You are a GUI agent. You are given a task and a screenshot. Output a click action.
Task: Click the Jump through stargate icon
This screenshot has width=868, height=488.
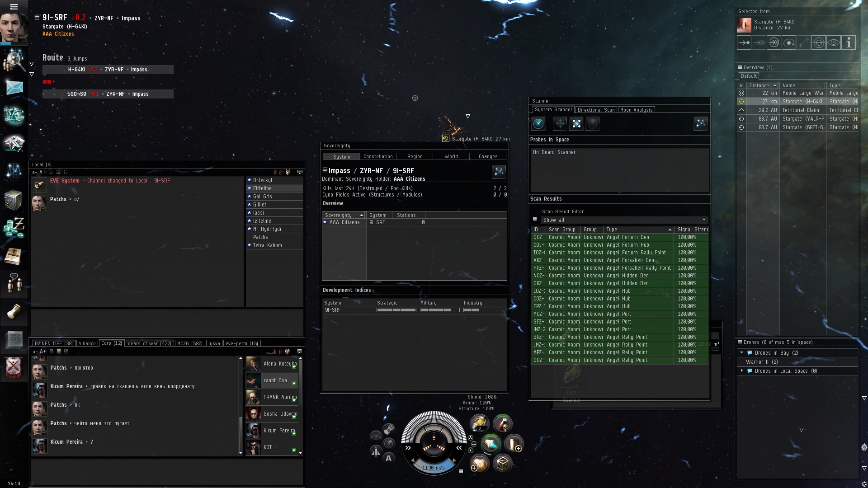pyautogui.click(x=774, y=43)
